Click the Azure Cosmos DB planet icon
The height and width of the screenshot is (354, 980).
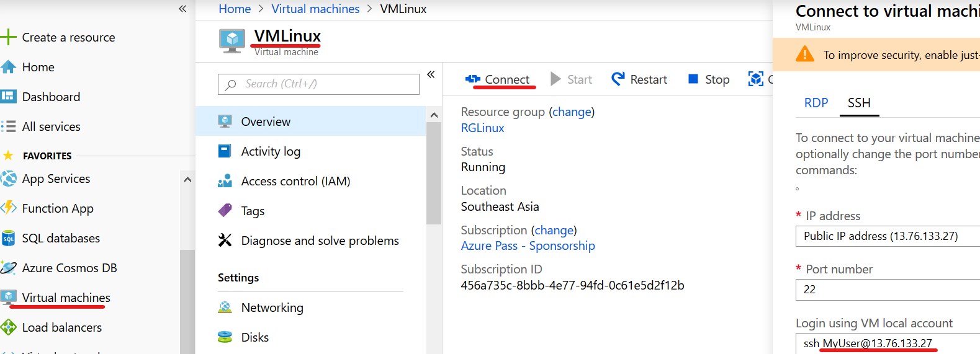point(8,268)
